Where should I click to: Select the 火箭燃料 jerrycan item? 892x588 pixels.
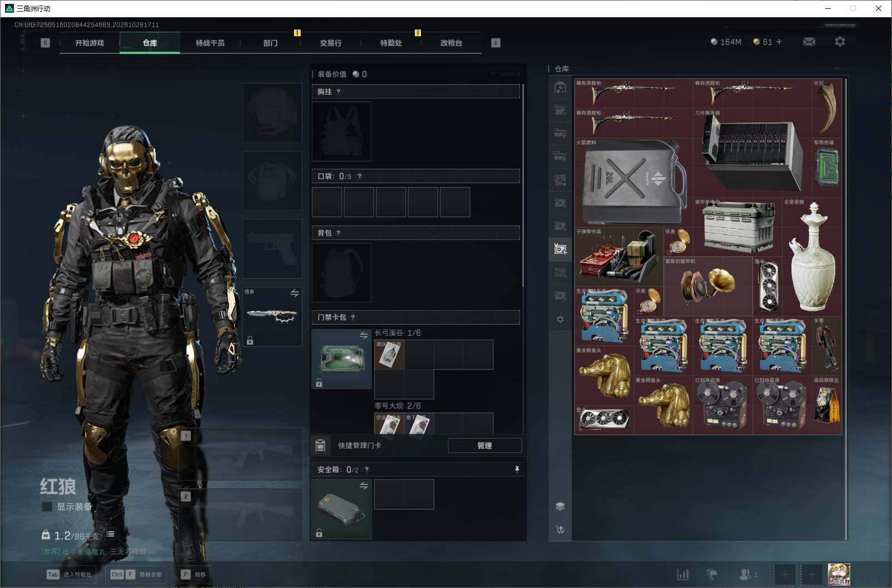[x=634, y=182]
